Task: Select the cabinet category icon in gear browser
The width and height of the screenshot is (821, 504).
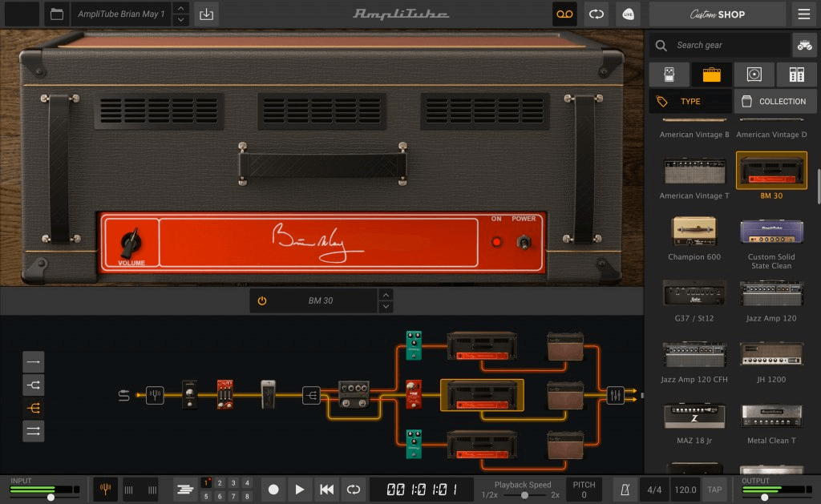Action: 752,74
